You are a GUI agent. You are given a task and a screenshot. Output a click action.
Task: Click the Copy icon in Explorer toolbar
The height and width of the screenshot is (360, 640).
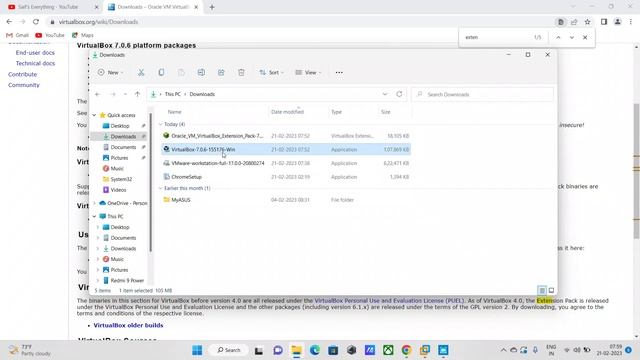161,73
